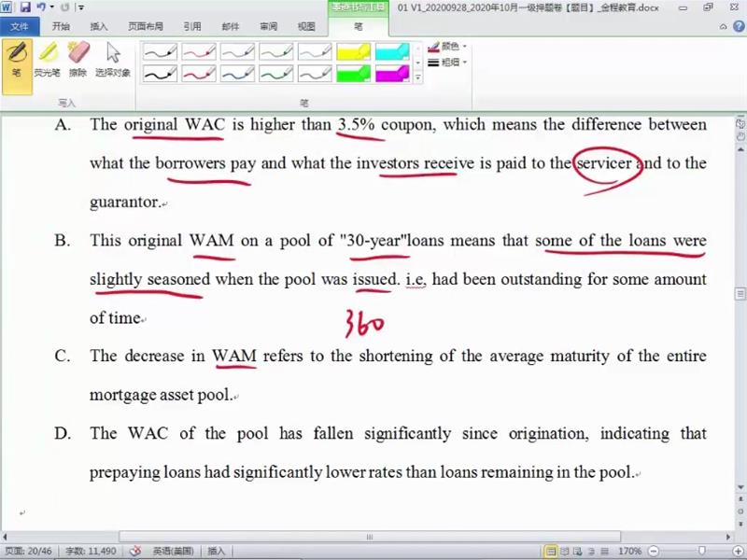Click the zoom out minus button
Viewport: 747px width, 560px height.
(652, 552)
